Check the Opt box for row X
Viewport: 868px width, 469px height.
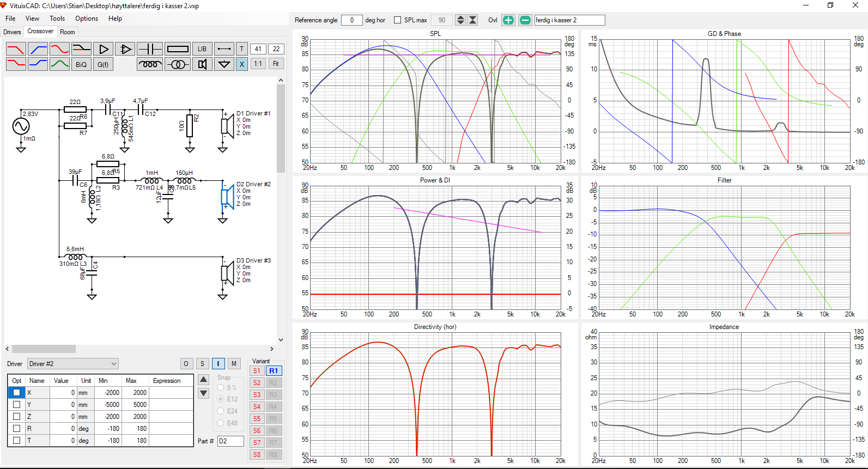pos(16,393)
